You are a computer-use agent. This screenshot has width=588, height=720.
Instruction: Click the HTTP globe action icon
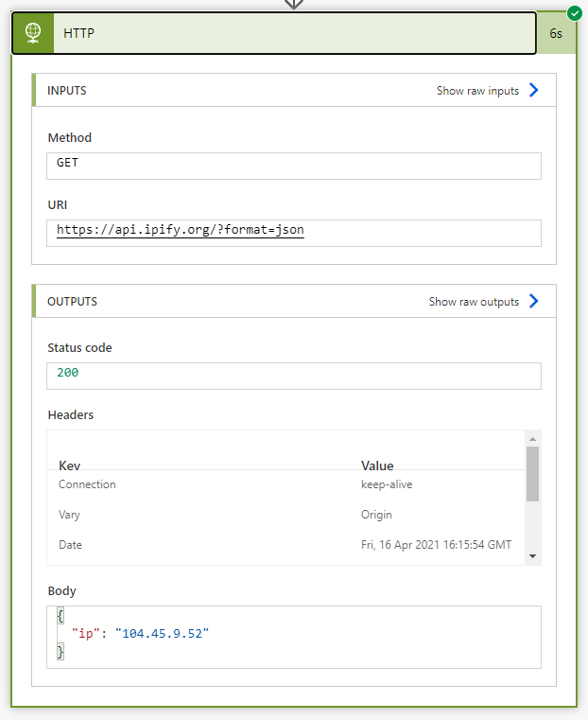[x=33, y=33]
